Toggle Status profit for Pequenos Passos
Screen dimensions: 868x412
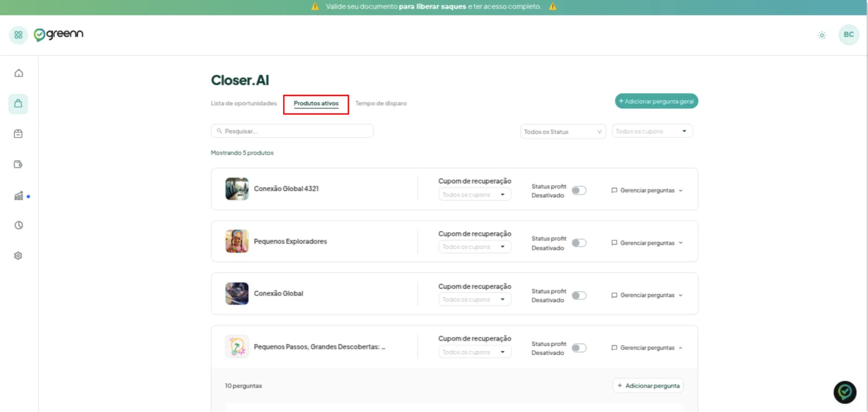click(579, 348)
